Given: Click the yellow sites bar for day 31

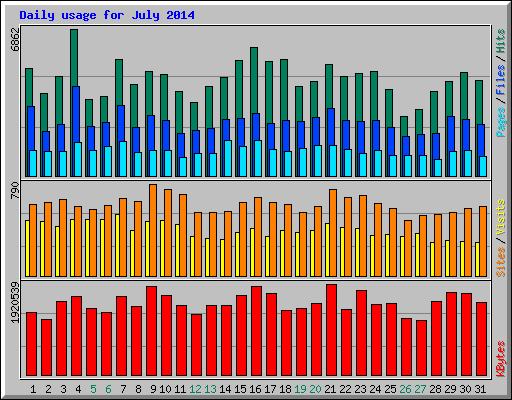Looking at the screenshot, I should coord(477,259).
